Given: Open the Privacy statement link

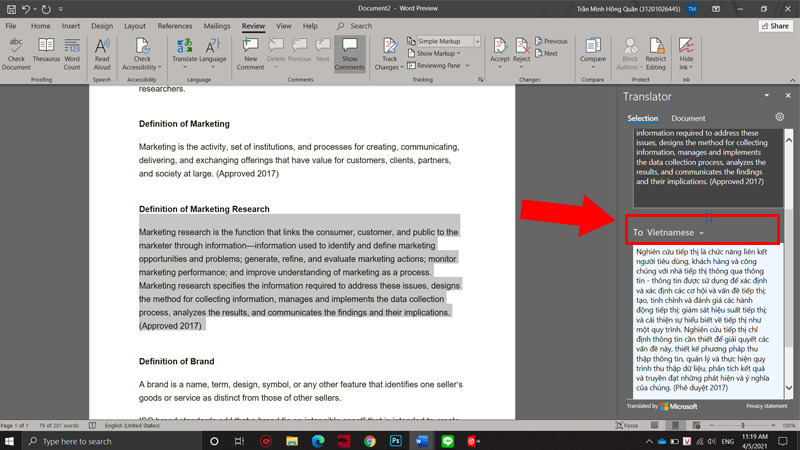Looking at the screenshot, I should 767,407.
